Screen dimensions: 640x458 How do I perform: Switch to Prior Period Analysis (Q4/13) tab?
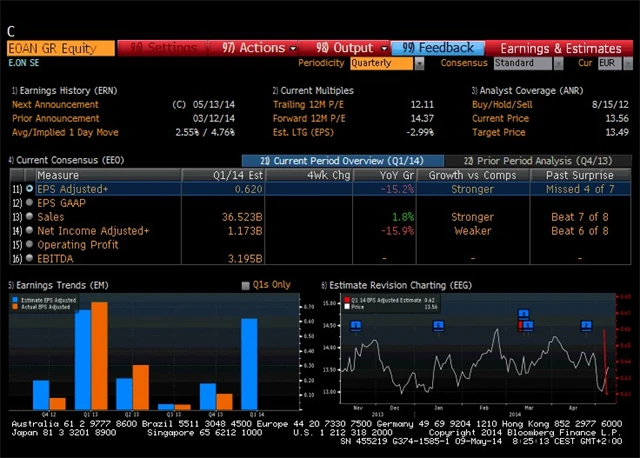coord(547,160)
